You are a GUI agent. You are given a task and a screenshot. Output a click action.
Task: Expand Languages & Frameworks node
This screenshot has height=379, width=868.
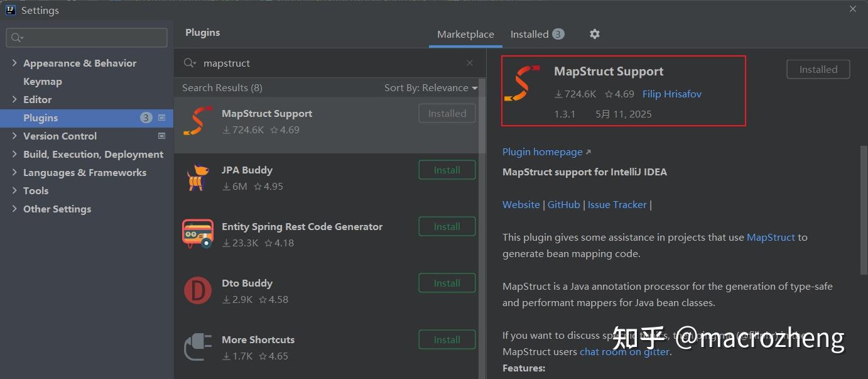point(14,172)
